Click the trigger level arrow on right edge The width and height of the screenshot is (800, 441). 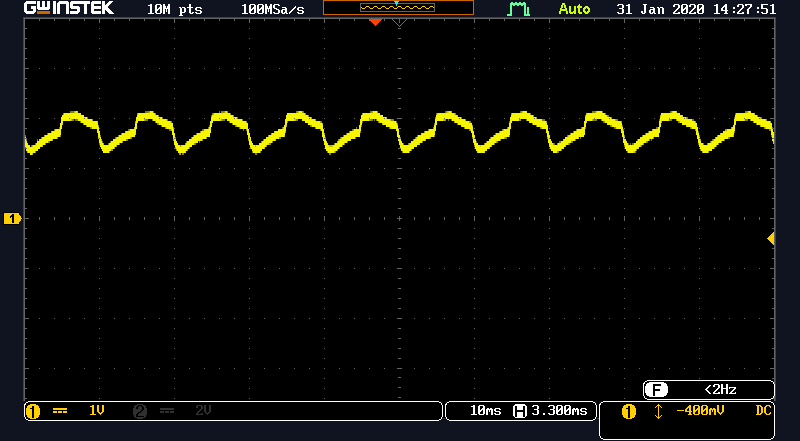(770, 238)
